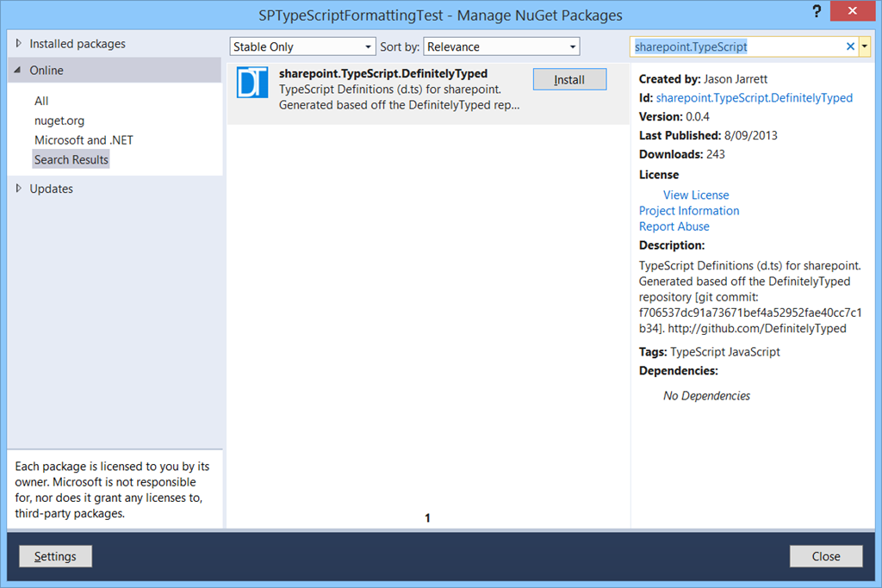
Task: Select Microsoft and .NET source
Action: click(x=84, y=140)
